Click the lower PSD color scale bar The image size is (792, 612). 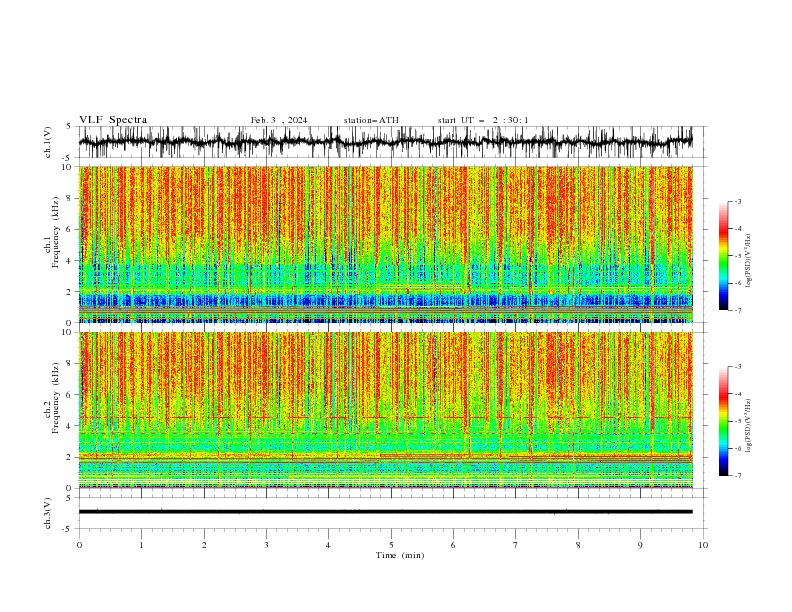[723, 421]
